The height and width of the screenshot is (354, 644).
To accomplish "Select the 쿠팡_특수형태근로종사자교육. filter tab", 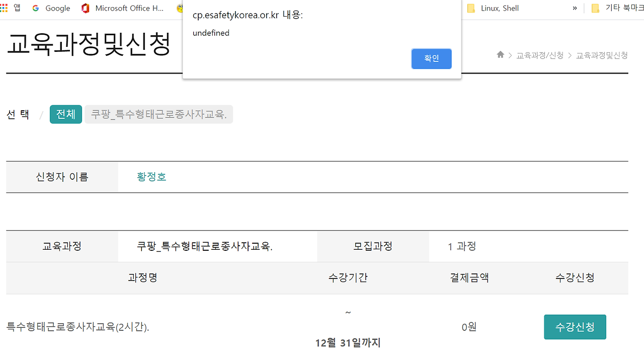I will (x=158, y=114).
